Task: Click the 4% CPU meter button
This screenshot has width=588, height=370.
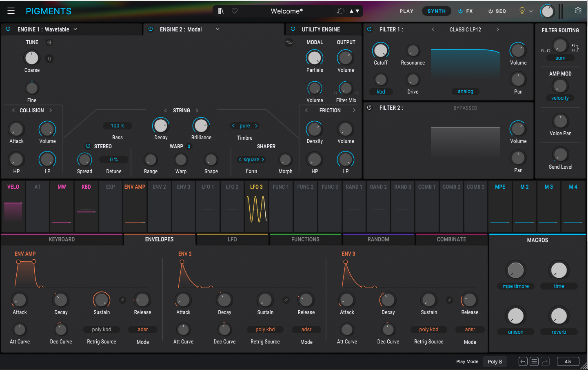Action: (568, 361)
